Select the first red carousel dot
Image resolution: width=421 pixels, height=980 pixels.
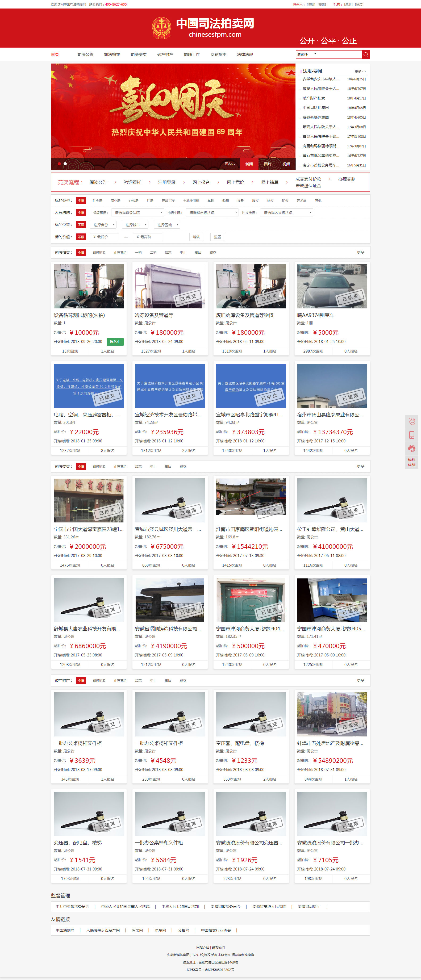click(x=59, y=164)
